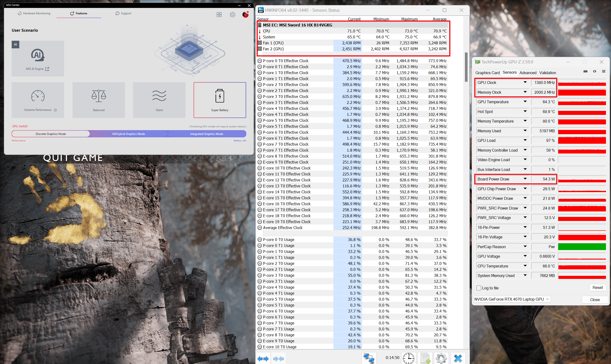Switch to Graphics Card tab in GPU-Z

click(487, 73)
